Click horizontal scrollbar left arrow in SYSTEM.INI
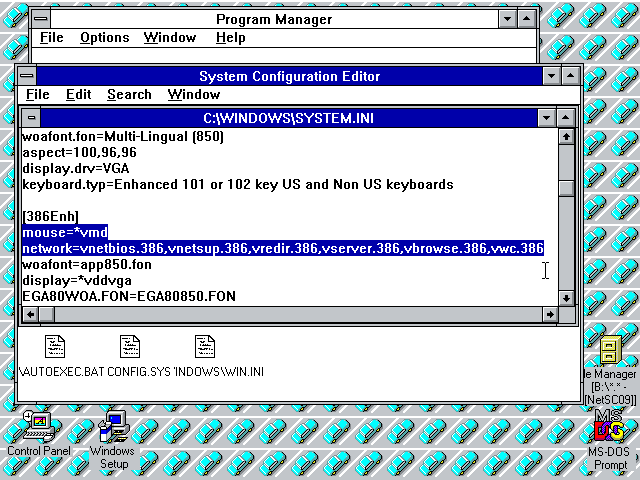Viewport: 640px width, 480px height. point(31,314)
